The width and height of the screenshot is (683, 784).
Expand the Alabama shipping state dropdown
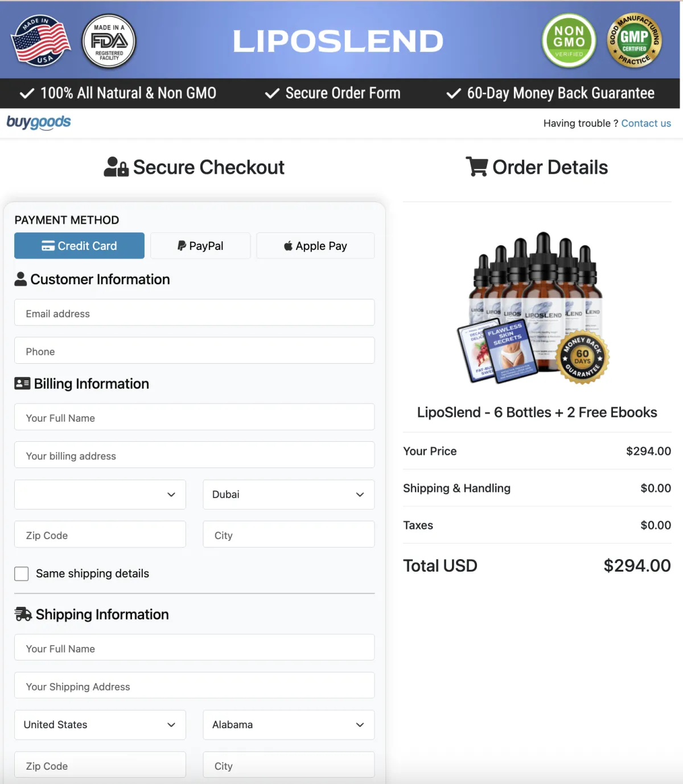point(289,725)
